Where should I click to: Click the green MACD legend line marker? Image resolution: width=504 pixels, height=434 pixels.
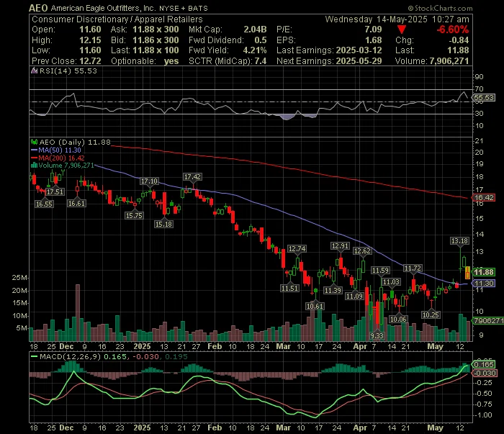tap(34, 356)
